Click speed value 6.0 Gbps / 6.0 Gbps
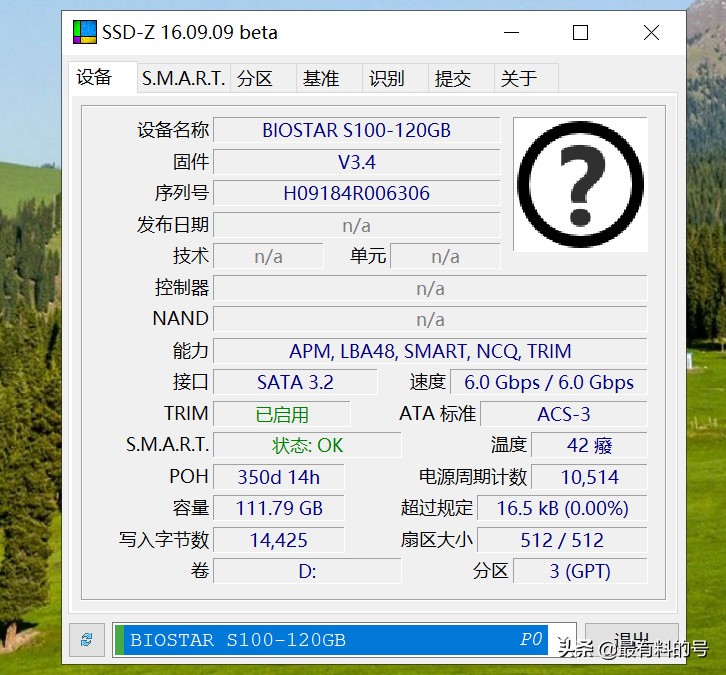 tap(549, 382)
